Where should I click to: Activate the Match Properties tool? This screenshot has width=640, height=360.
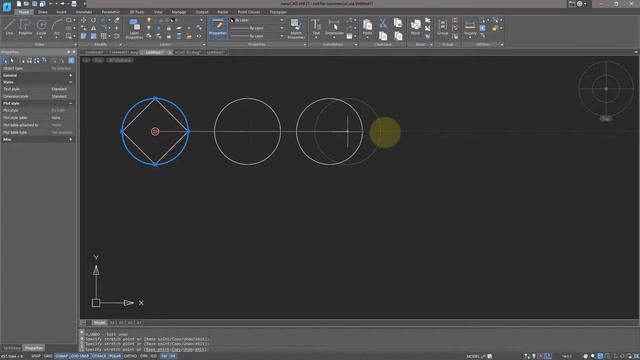pyautogui.click(x=296, y=29)
